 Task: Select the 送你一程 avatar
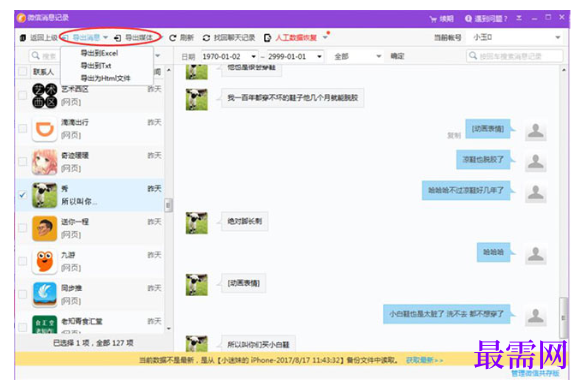(x=44, y=228)
